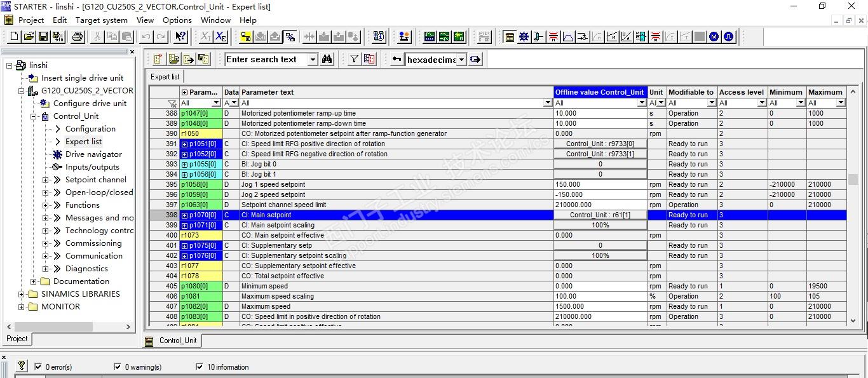Image resolution: width=868 pixels, height=378 pixels.
Task: Click the new parameter list icon with red star
Action: 158,59
